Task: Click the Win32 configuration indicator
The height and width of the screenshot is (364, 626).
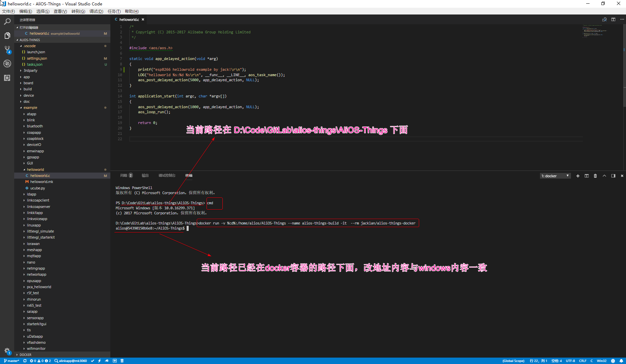Action: 601,361
